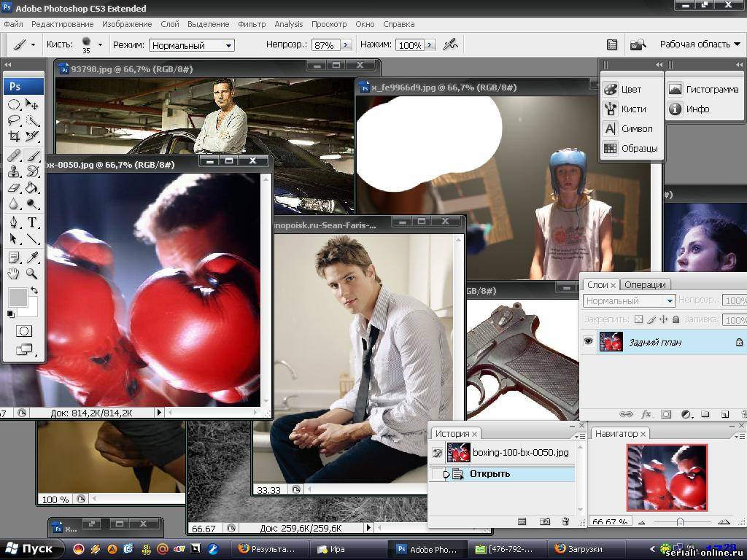Toggle the airbrush icon in options bar
This screenshot has height=560, width=747.
click(x=450, y=44)
